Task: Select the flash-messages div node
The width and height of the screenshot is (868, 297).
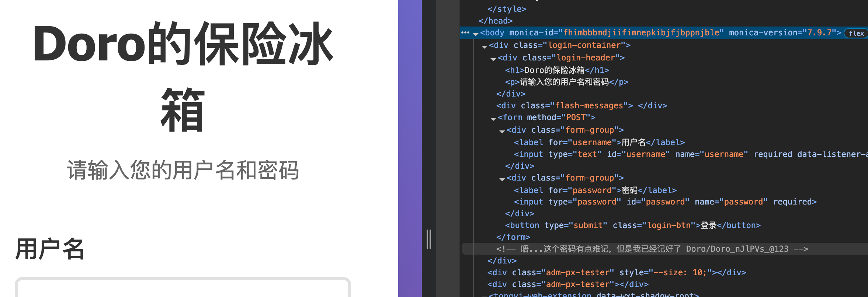Action: [x=581, y=106]
